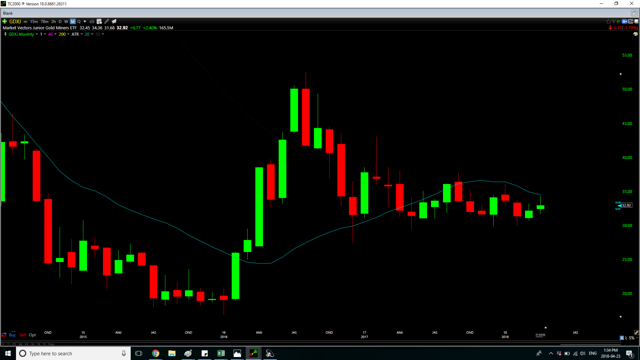Select the drawing pencil tool
The width and height of the screenshot is (640, 360).
107,21
